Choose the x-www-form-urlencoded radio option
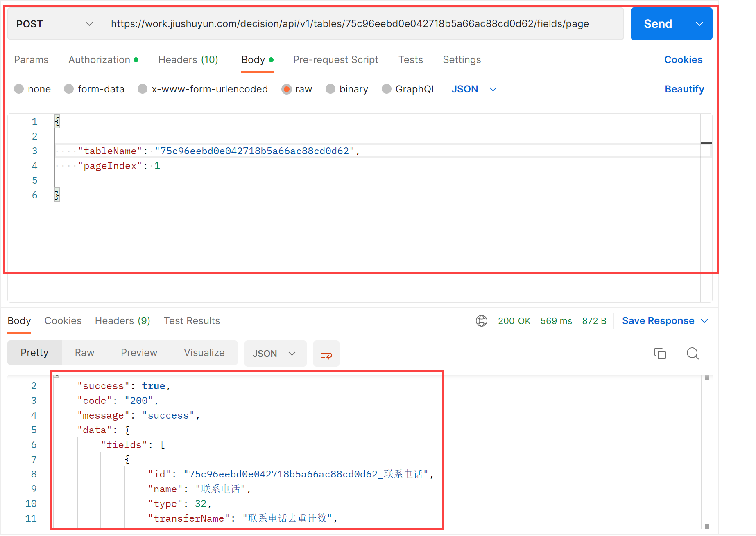 pyautogui.click(x=143, y=89)
